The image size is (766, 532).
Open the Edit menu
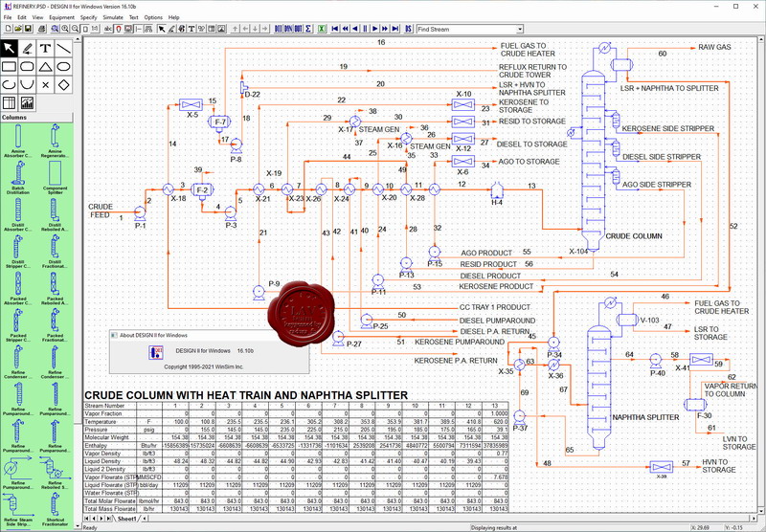point(22,17)
